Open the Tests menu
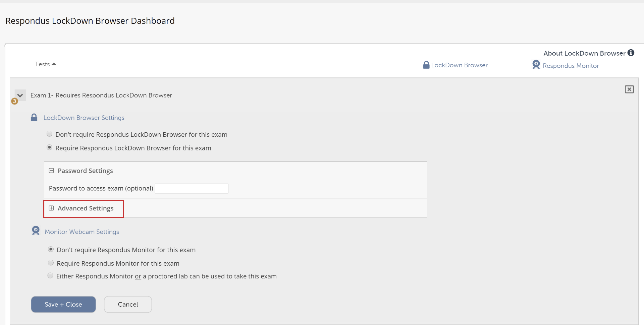Screen dimensions: 644x325 coord(42,64)
